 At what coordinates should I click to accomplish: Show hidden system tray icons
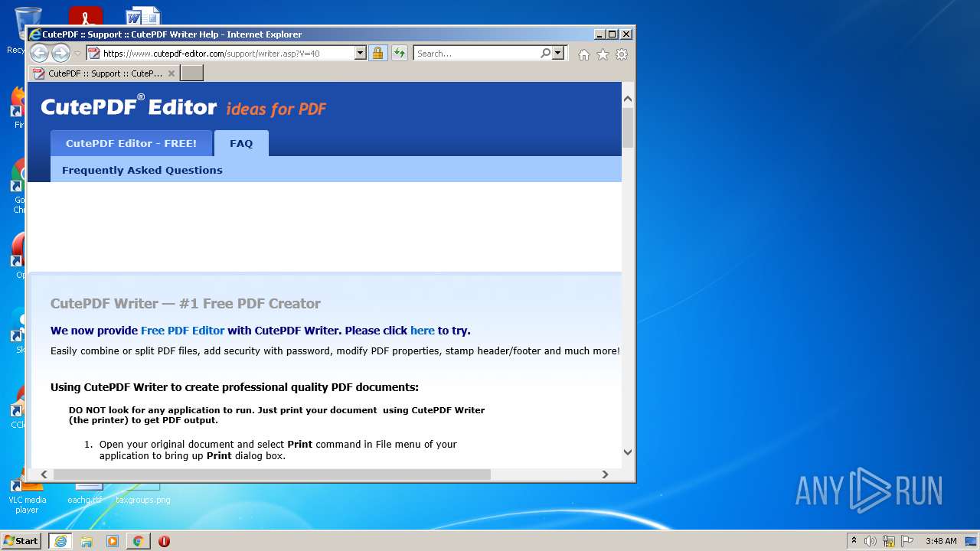[x=854, y=541]
